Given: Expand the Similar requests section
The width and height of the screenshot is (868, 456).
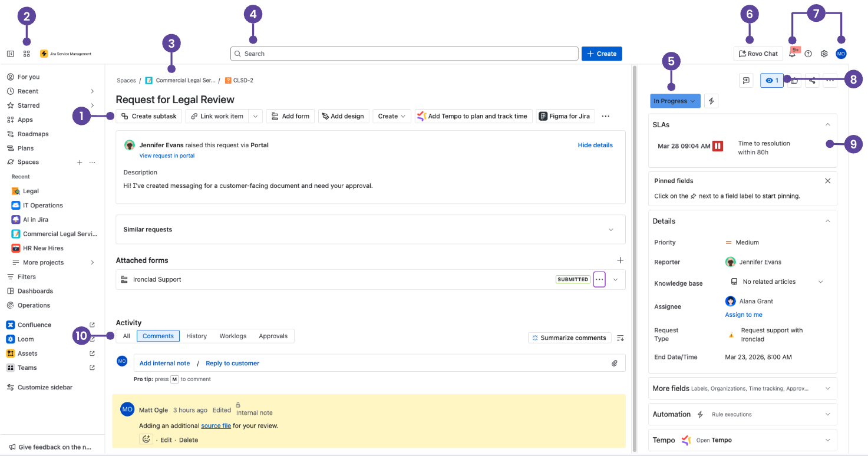Looking at the screenshot, I should tap(610, 229).
